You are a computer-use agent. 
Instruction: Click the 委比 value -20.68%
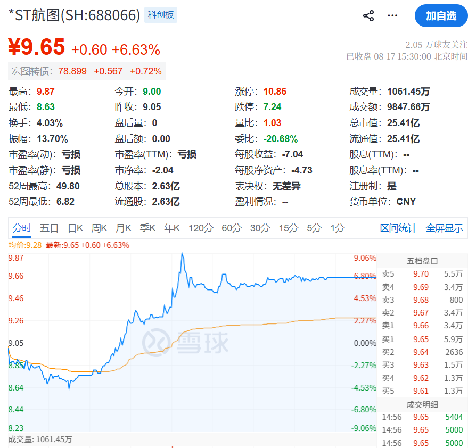pyautogui.click(x=281, y=139)
